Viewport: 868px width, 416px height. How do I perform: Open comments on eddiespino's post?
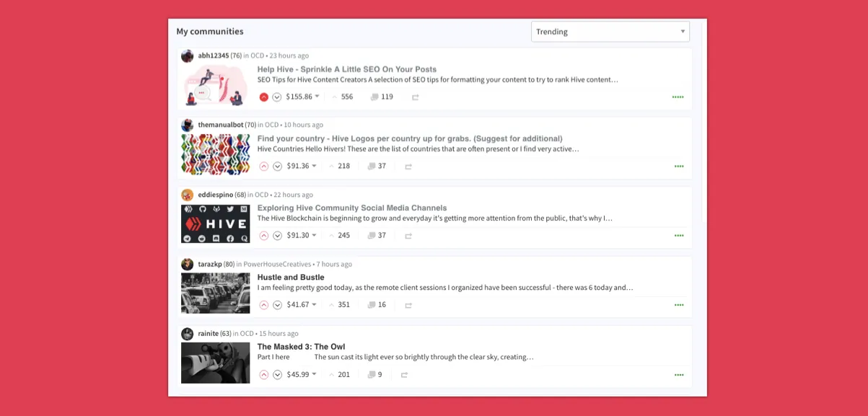372,235
